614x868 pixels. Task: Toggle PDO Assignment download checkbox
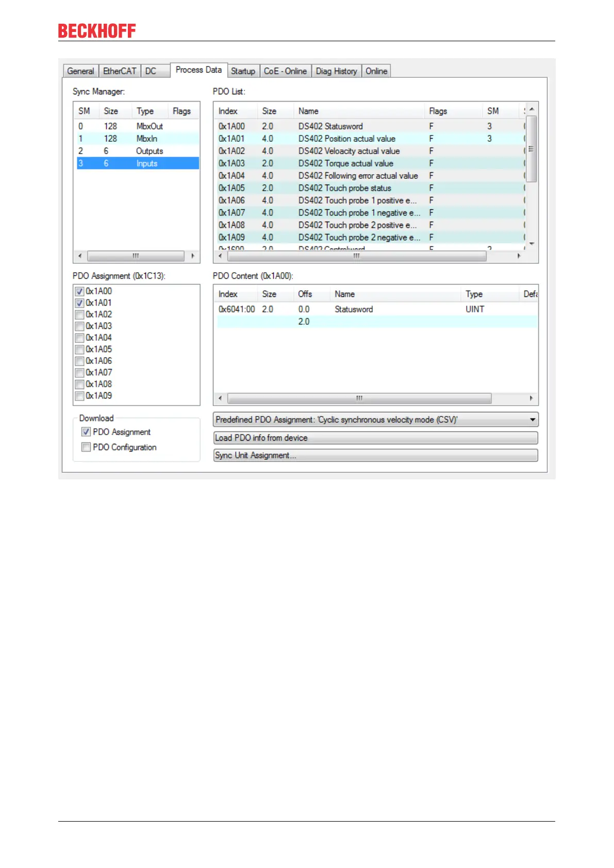click(86, 432)
